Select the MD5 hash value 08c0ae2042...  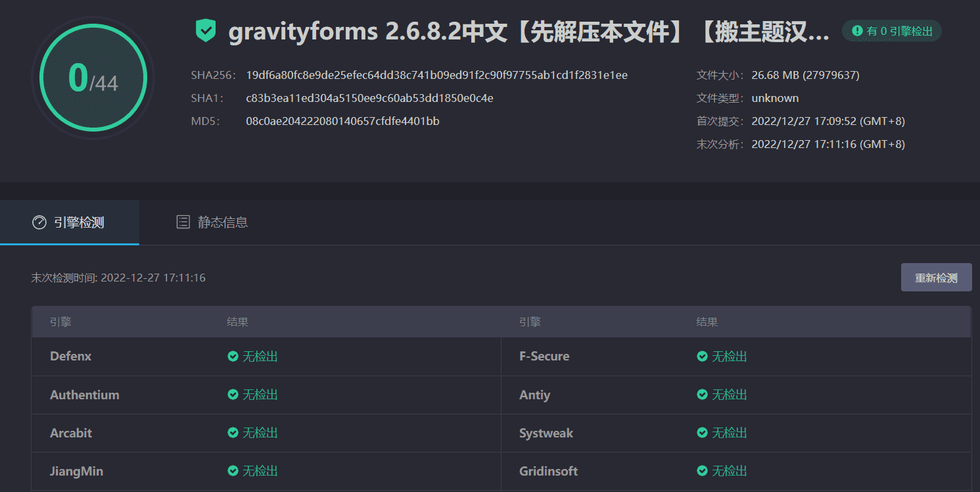pyautogui.click(x=343, y=122)
